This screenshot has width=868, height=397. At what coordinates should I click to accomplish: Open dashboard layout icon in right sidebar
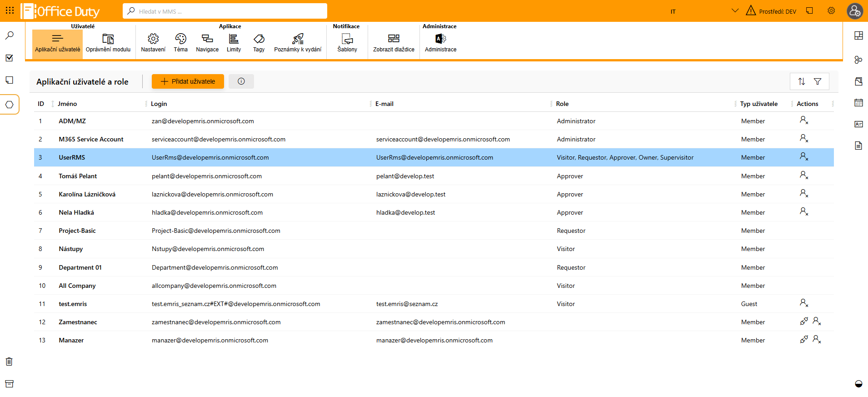[858, 35]
